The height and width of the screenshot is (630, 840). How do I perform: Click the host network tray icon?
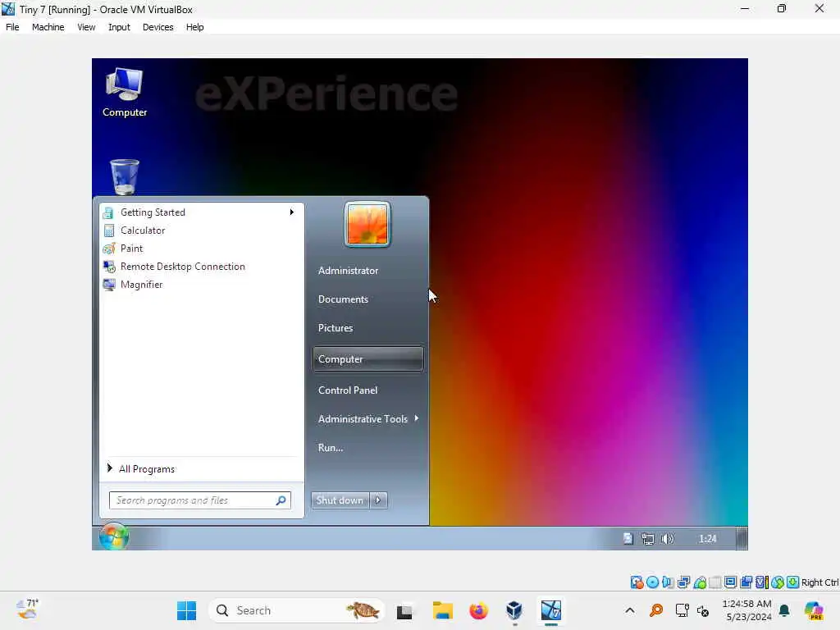(682, 610)
